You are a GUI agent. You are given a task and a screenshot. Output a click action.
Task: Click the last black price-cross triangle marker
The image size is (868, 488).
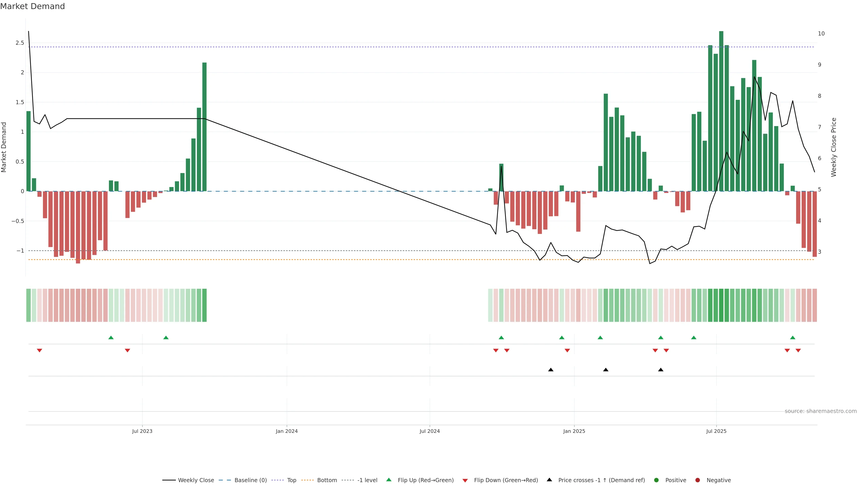[661, 370]
